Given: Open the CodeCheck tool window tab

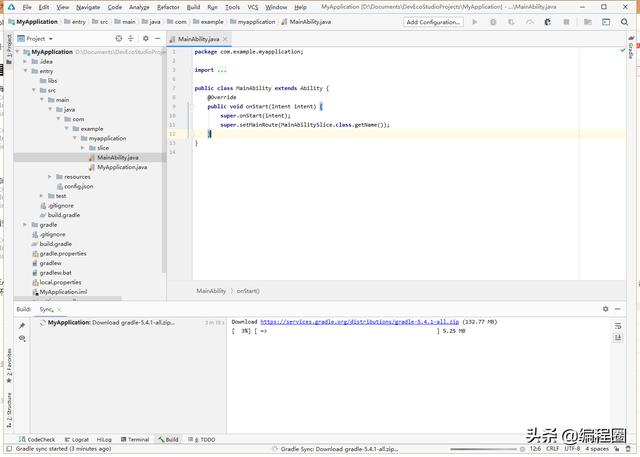Looking at the screenshot, I should point(37,439).
